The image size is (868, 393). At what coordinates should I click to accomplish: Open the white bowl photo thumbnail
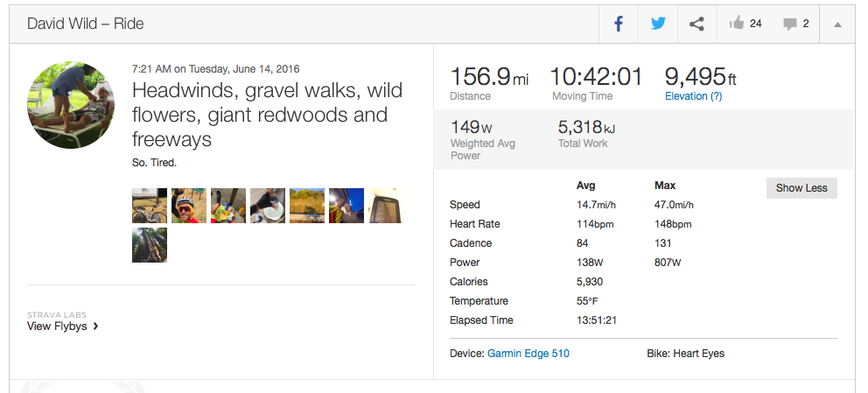point(268,206)
